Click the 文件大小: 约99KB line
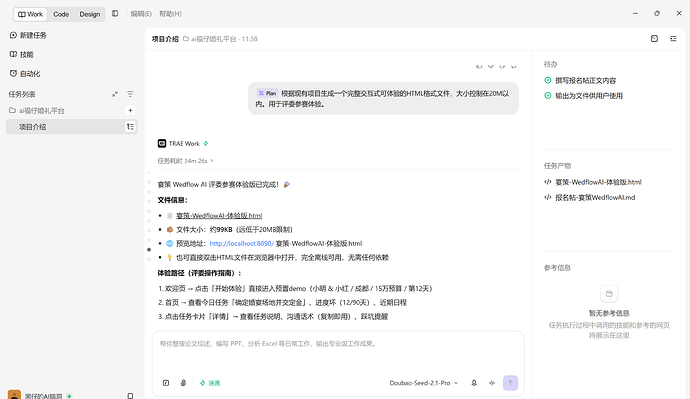 click(234, 230)
